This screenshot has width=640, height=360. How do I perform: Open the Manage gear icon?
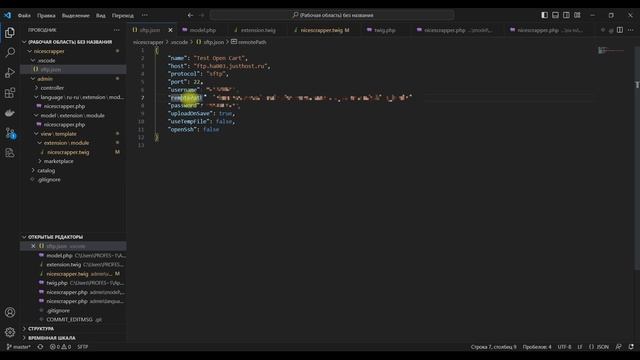pos(10,332)
